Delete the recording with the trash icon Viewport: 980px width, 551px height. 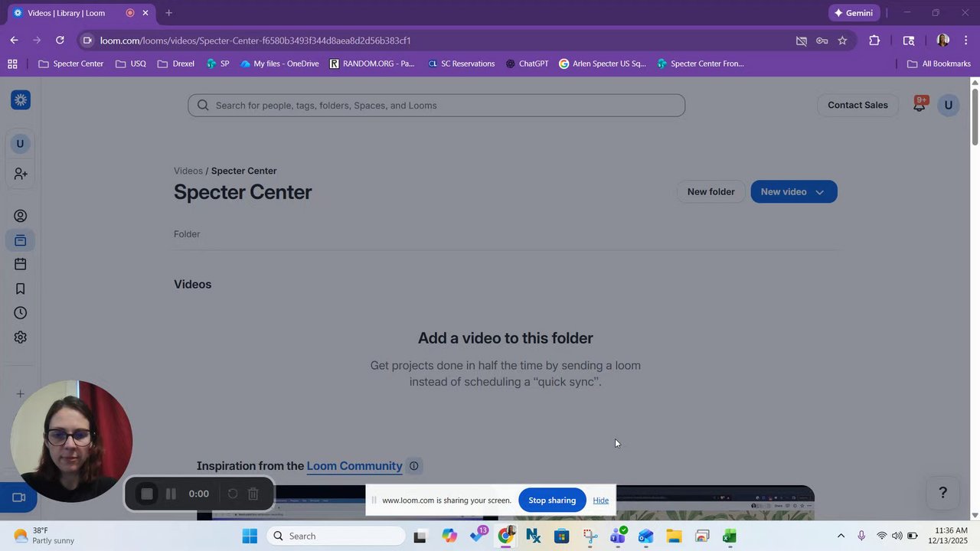[x=253, y=494]
